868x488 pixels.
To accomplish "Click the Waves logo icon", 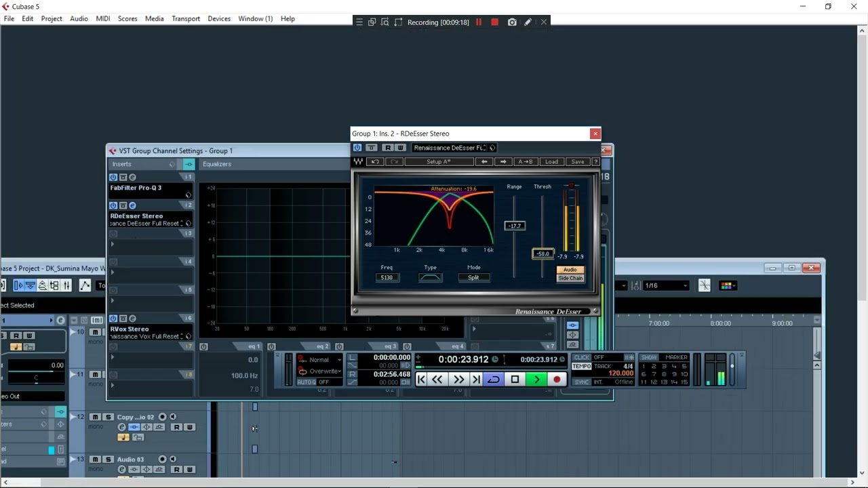I will (359, 162).
